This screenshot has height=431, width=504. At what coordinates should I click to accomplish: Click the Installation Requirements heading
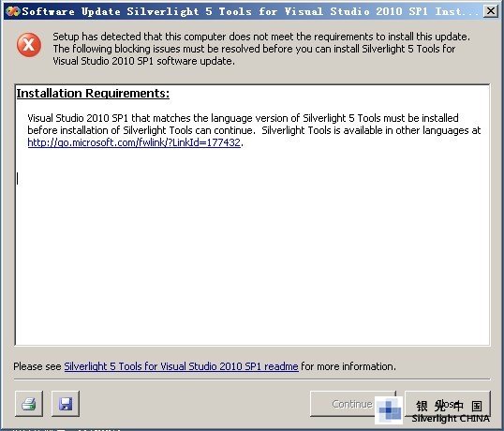(93, 93)
